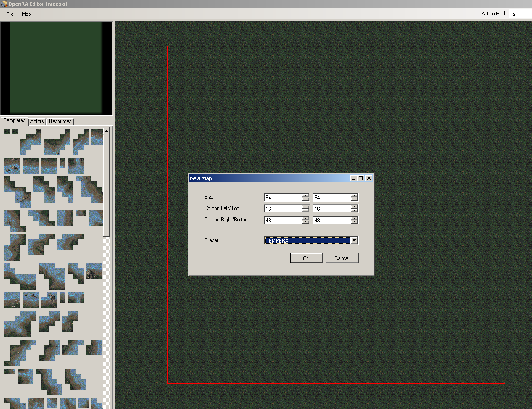Image resolution: width=532 pixels, height=409 pixels.
Task: Click the OpenRA Editor title bar icon
Action: (4, 4)
